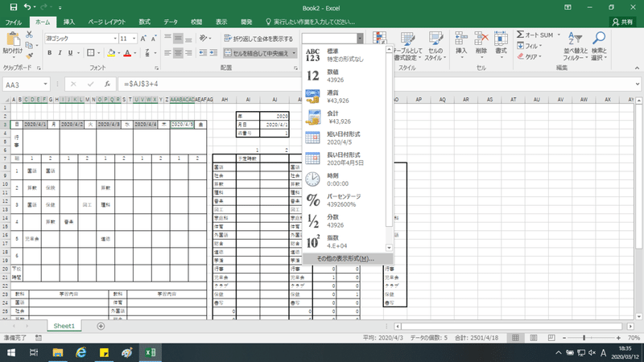Open the font size dropdown
The image size is (644, 362).
coord(134,39)
